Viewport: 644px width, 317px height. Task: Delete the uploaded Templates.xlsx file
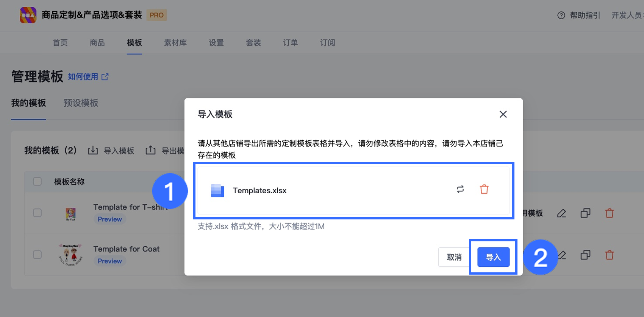[484, 189]
